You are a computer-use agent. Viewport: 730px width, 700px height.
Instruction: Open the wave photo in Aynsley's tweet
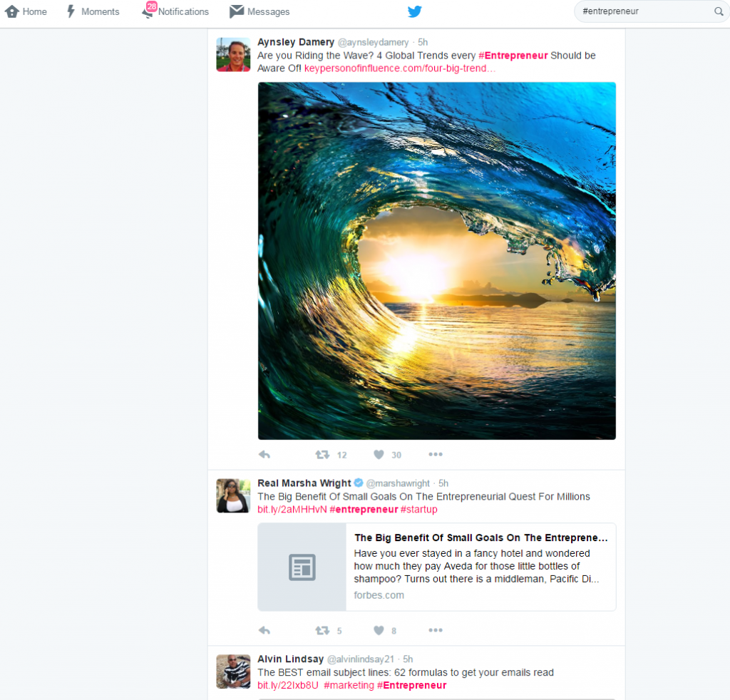437,261
